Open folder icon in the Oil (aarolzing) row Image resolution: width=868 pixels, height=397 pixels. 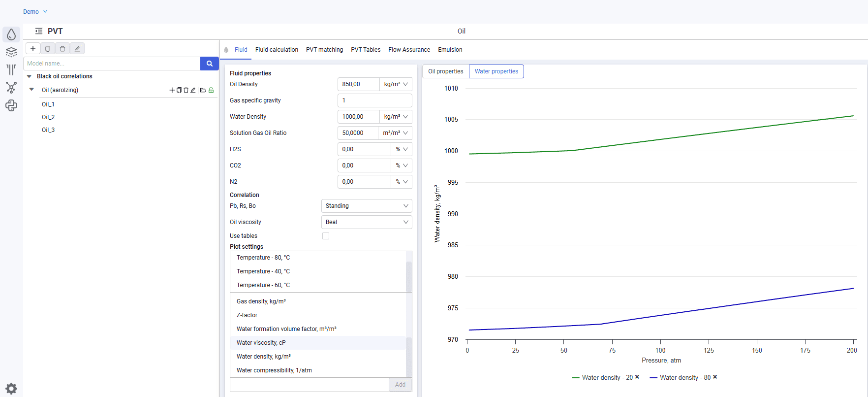click(x=203, y=90)
